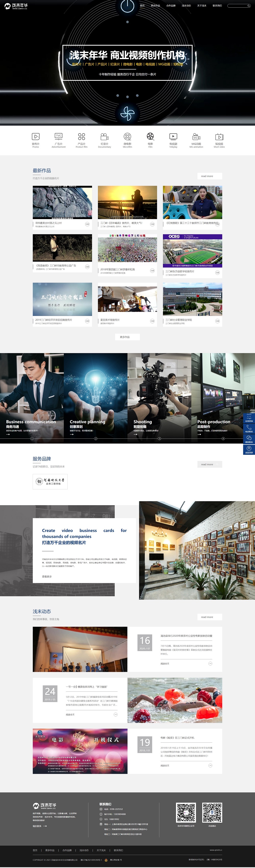Open 更多作品 in the top navigation
255x868 pixels.
[x=156, y=6]
